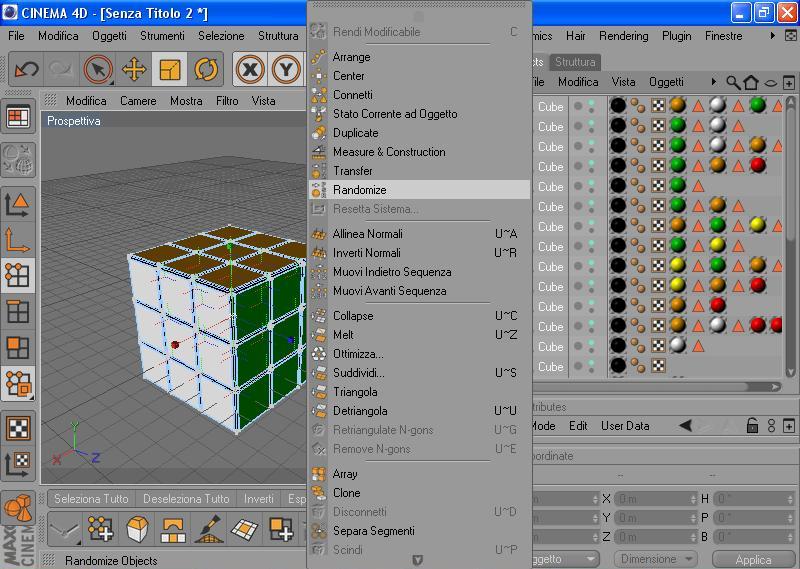Screen dimensions: 800x569
Task: Click the back arrow in Attributes panel
Action: [x=686, y=425]
